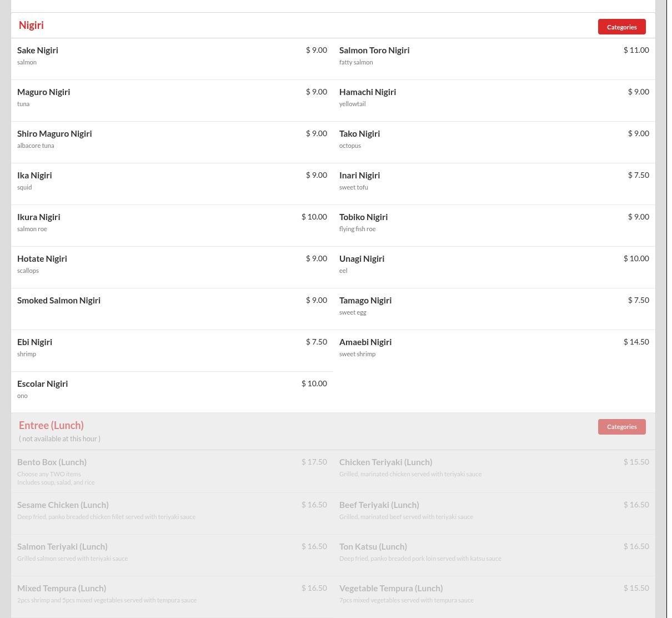The width and height of the screenshot is (672, 618).
Task: Choose Maguro Nigiri
Action: pos(172,101)
